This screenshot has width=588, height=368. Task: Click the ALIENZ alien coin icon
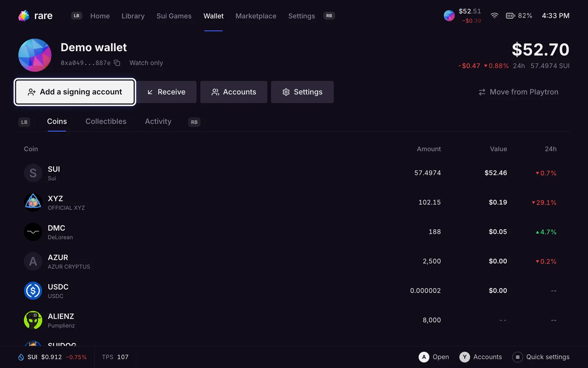pos(33,320)
